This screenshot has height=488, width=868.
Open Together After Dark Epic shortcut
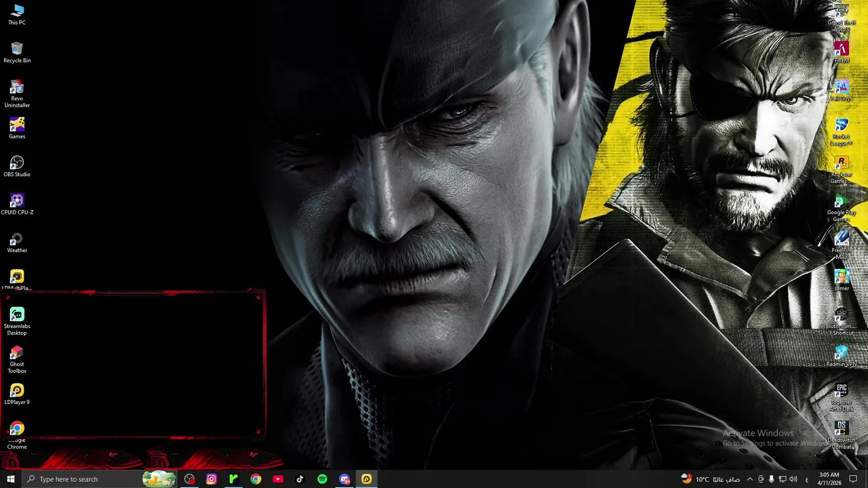[842, 398]
